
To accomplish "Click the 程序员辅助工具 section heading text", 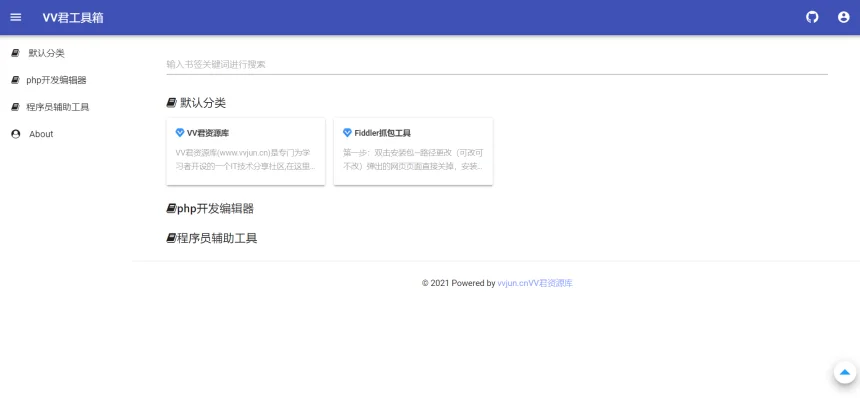I will click(x=217, y=238).
